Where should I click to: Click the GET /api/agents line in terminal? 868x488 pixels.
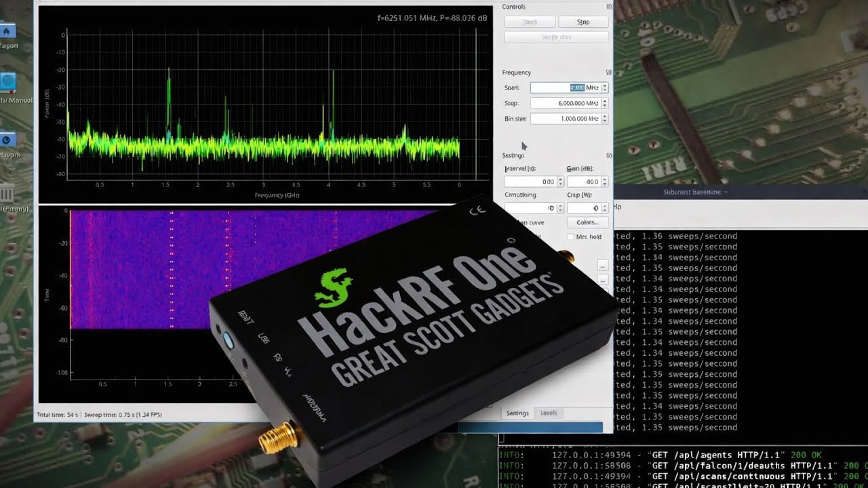[660, 455]
